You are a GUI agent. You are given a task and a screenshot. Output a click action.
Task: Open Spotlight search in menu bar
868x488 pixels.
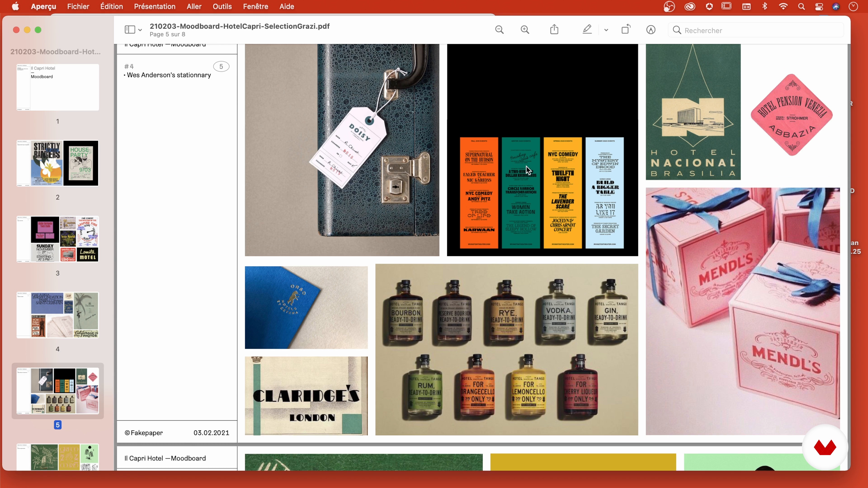click(801, 6)
